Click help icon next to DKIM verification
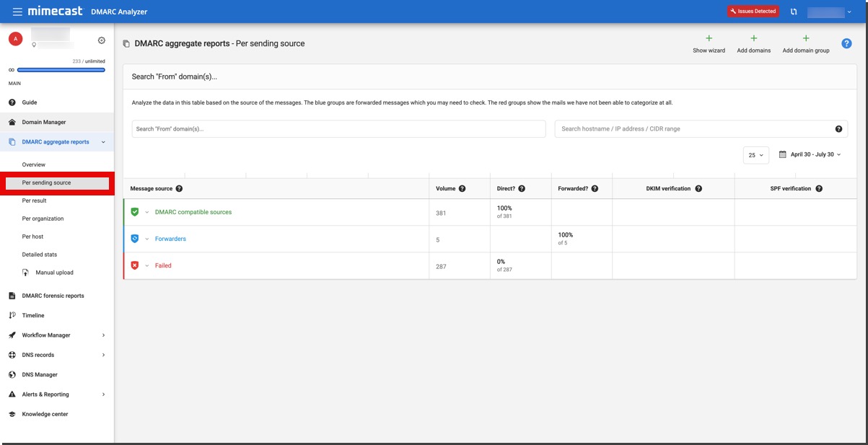The image size is (868, 445). [x=698, y=189]
